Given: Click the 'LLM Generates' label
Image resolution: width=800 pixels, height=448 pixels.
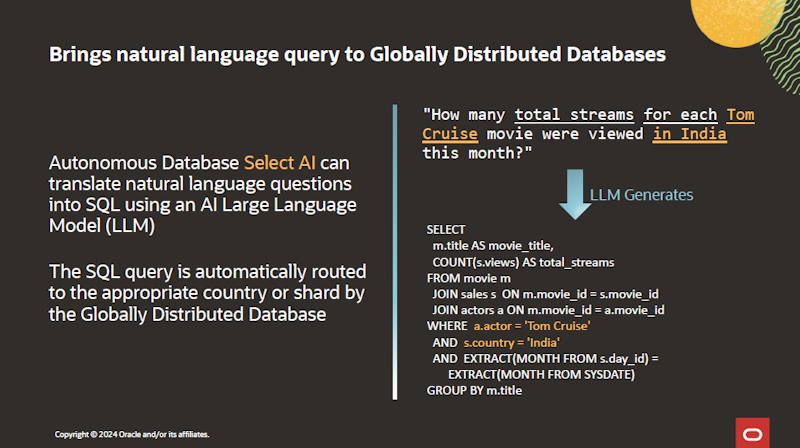Looking at the screenshot, I should click(641, 195).
